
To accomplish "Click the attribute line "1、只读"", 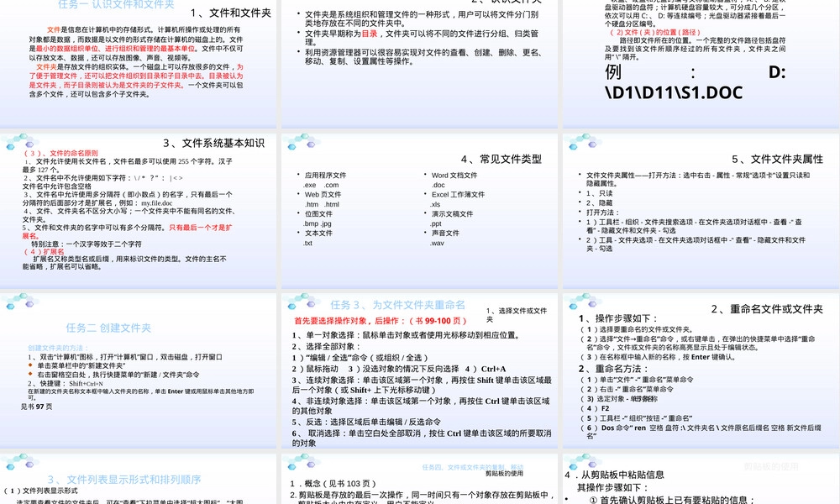I will (599, 193).
